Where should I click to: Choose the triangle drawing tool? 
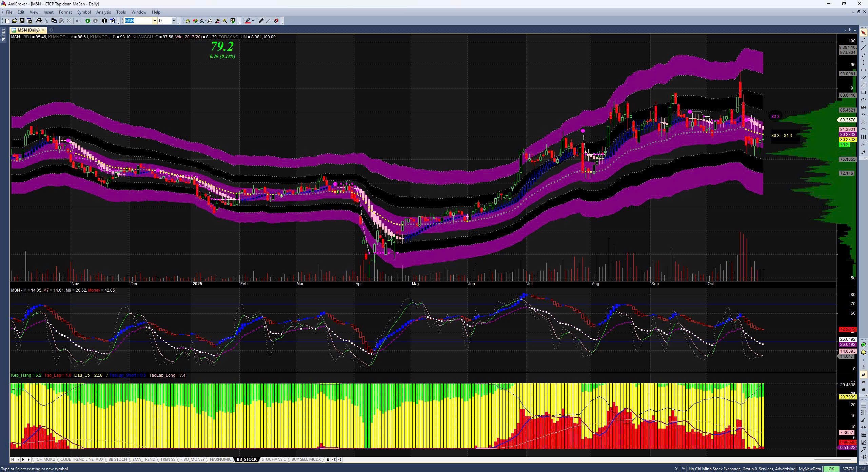pos(863,115)
